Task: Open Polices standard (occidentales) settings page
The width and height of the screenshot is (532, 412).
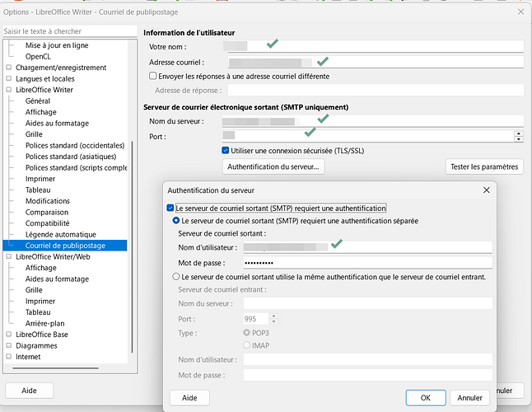Action: 74,145
